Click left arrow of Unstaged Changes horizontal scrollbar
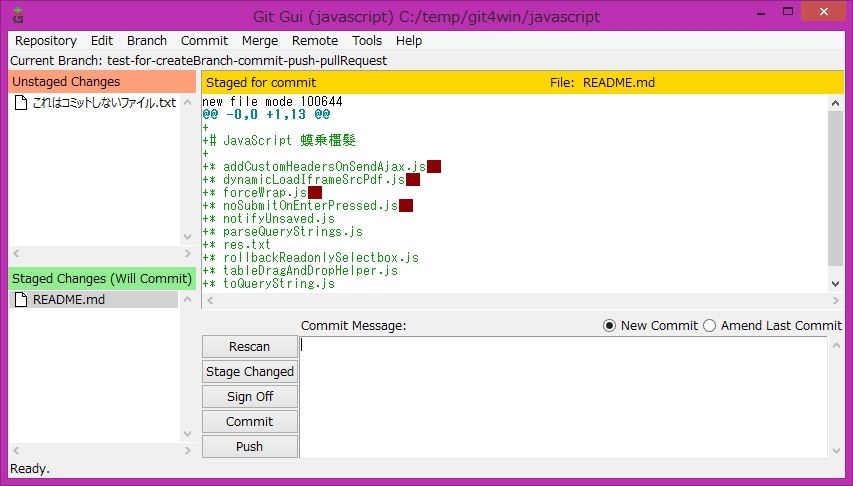Viewport: 853px width, 486px height. (16, 254)
